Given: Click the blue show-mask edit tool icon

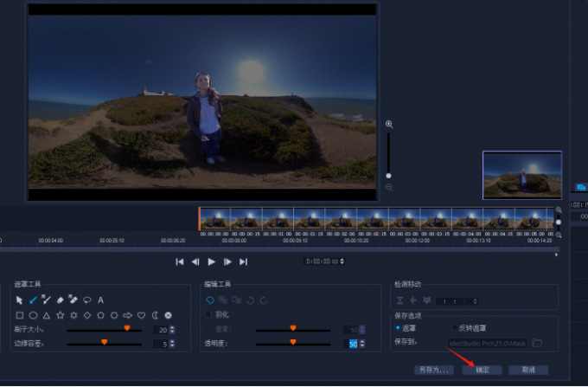Looking at the screenshot, I should coord(210,300).
